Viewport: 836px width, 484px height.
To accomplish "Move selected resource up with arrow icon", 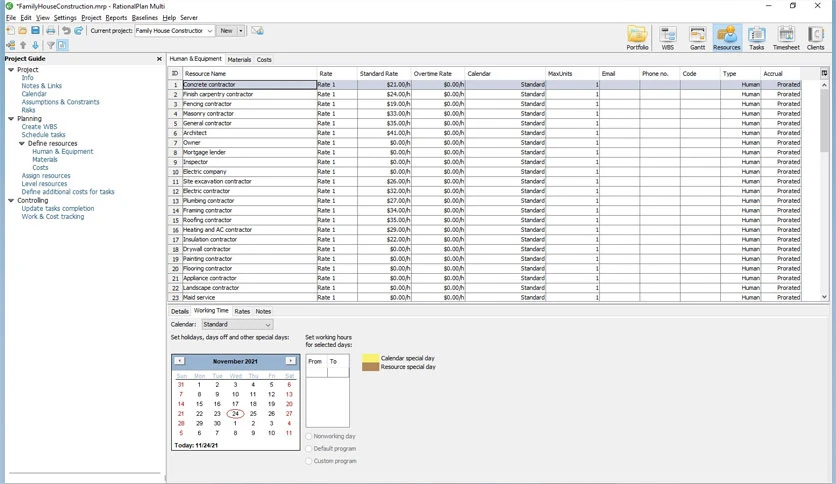I will pos(23,45).
